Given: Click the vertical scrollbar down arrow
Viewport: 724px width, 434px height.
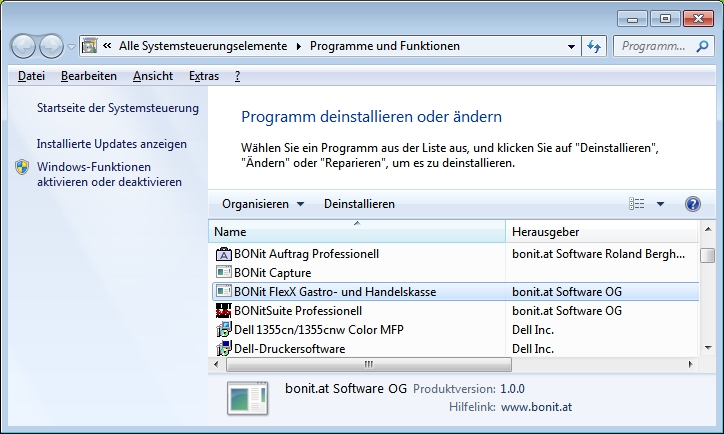Looking at the screenshot, I should (708, 348).
